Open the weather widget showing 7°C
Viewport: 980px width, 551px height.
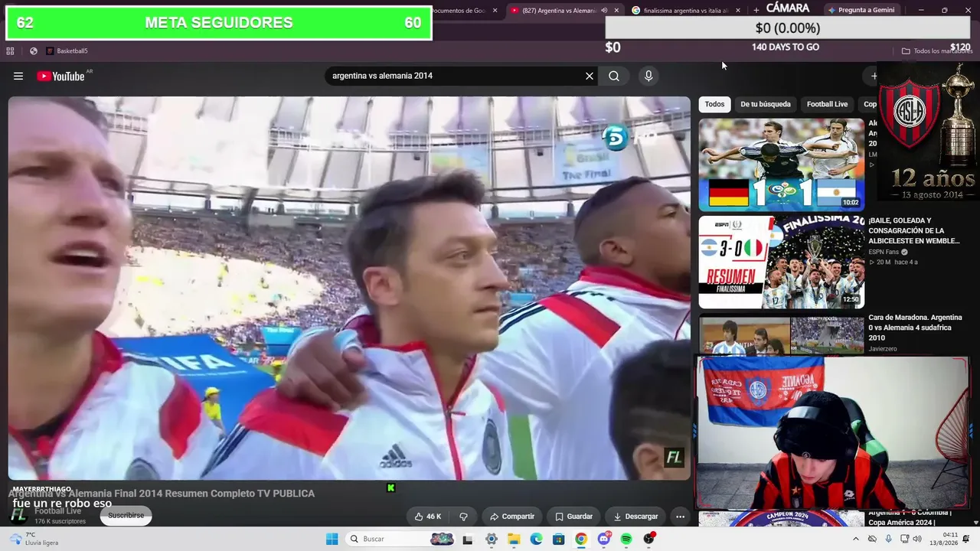coord(34,539)
